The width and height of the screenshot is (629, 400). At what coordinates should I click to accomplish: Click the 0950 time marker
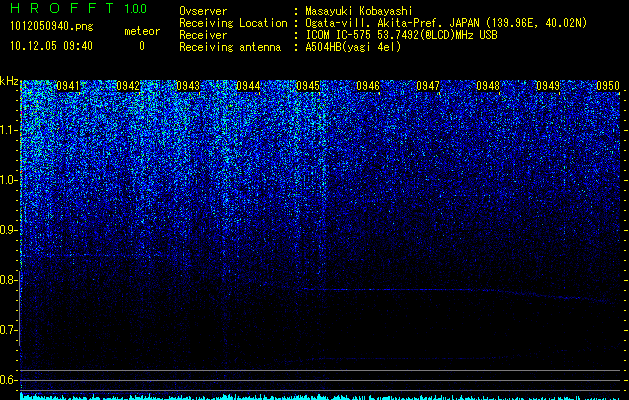click(608, 86)
